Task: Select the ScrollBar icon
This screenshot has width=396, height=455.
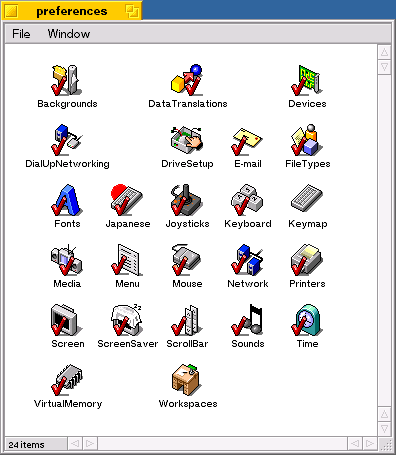Action: click(187, 320)
